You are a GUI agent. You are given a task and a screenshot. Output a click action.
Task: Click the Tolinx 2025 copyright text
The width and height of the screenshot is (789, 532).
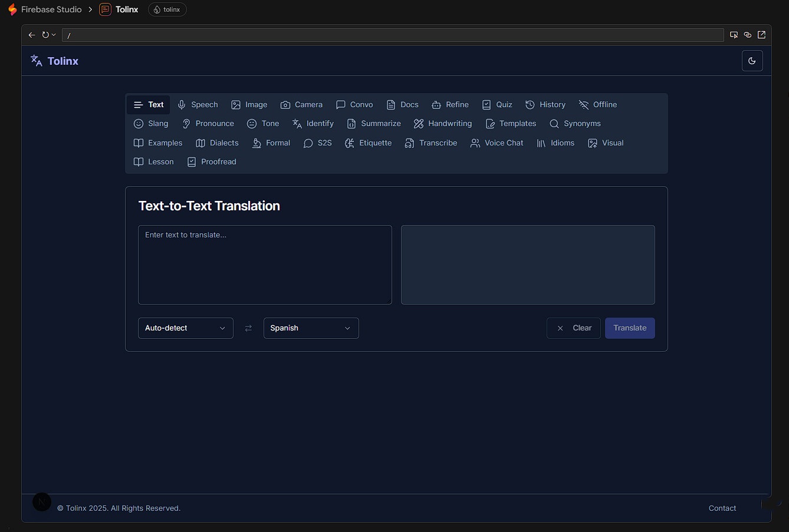click(119, 508)
